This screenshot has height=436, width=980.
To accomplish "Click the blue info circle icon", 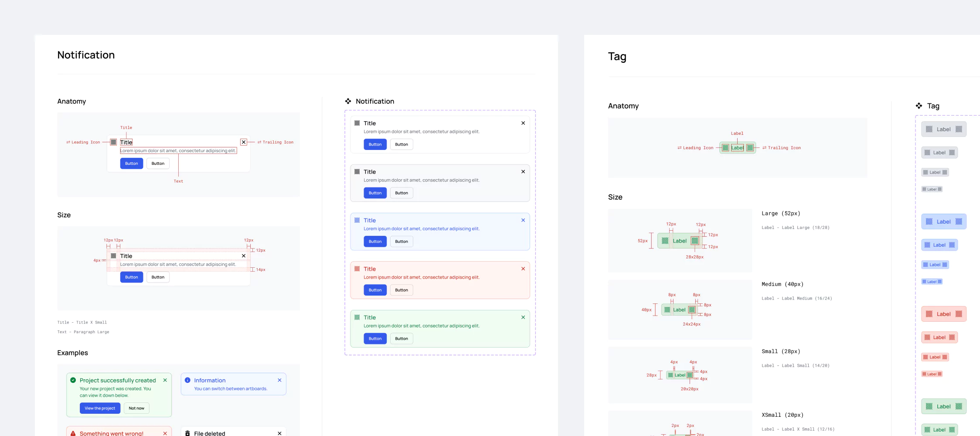I will (x=187, y=380).
